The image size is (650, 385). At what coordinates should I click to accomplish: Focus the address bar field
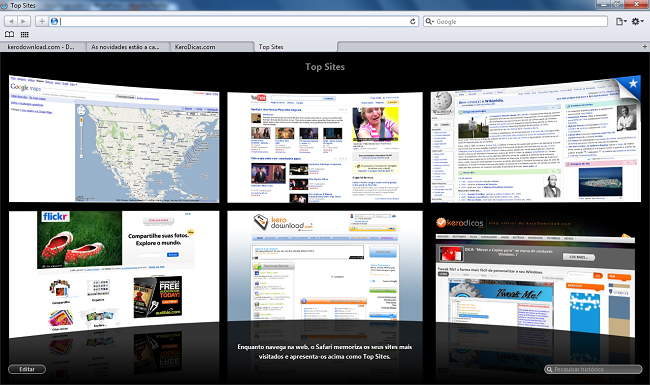tap(233, 21)
